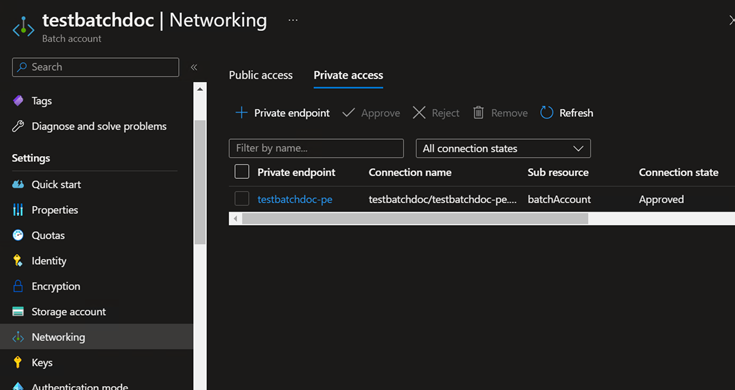The image size is (735, 390).
Task: Sort by Connection state column header
Action: 678,172
